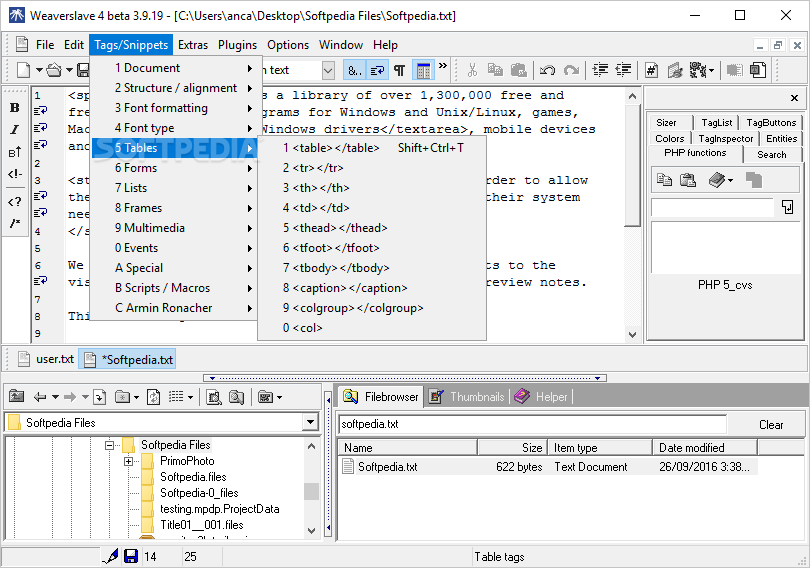Click the hash number sign icon
This screenshot has height=568, width=810.
[651, 70]
